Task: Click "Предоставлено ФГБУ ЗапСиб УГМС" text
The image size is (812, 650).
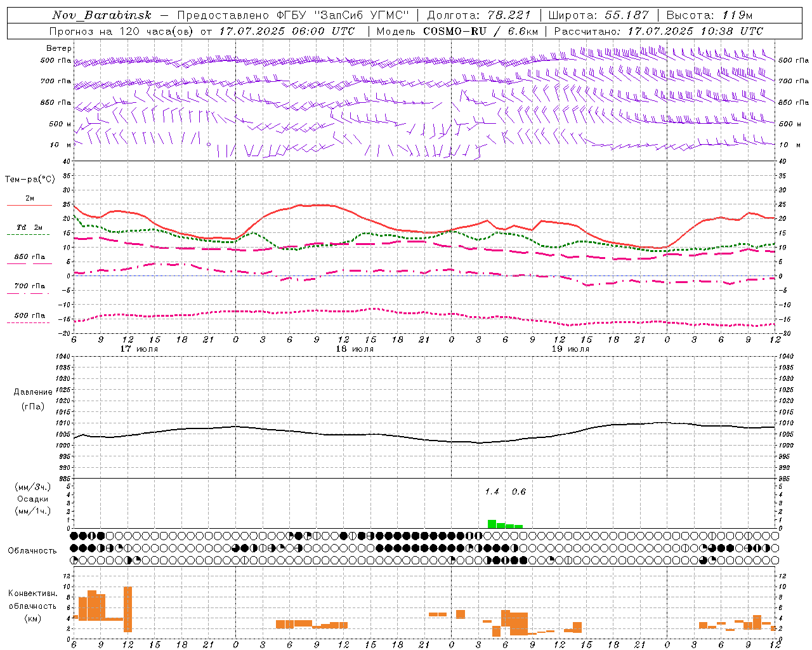Action: (x=294, y=15)
